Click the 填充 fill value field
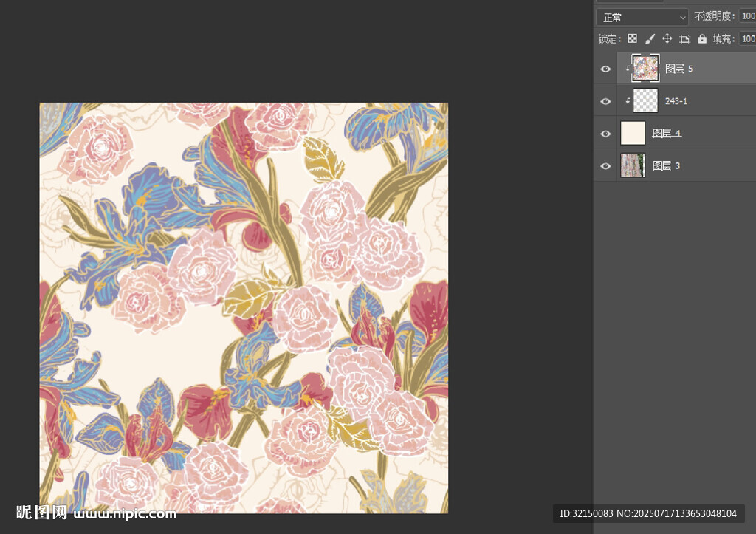The height and width of the screenshot is (534, 756). pos(747,39)
